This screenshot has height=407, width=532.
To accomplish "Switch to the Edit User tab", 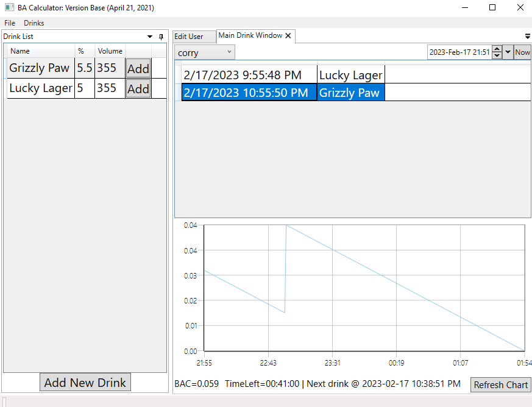I will [x=190, y=36].
